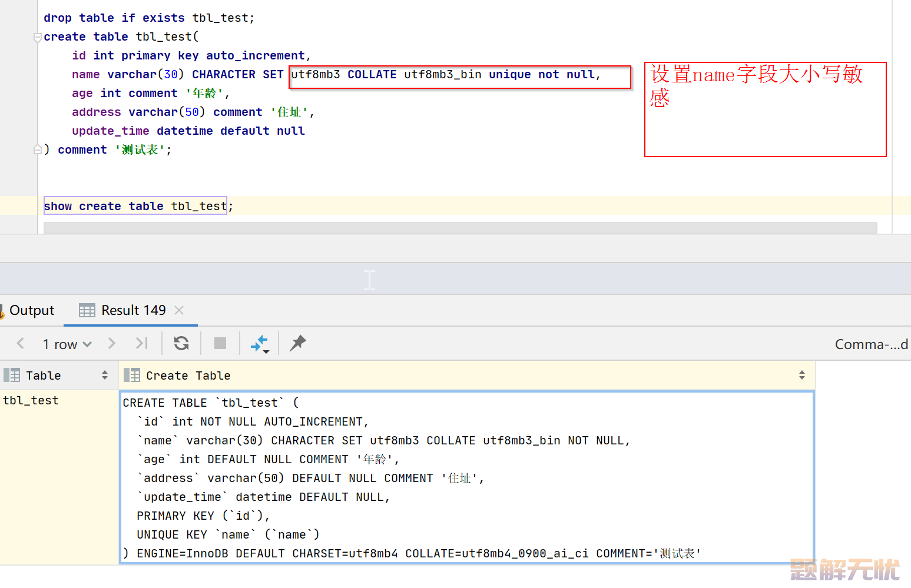The image size is (911, 588).
Task: Click the 'age int comment' line
Action: (151, 94)
